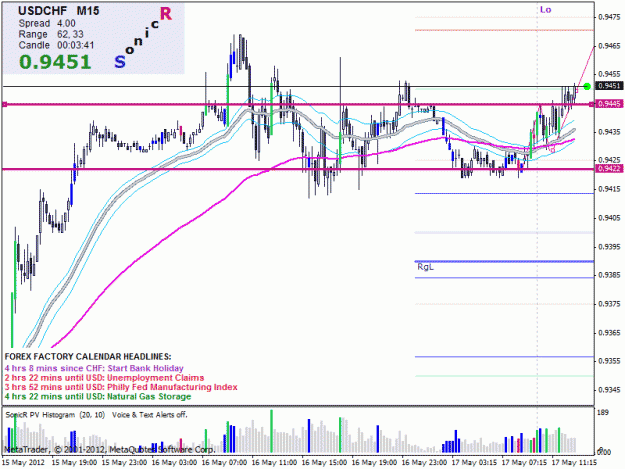This screenshot has height=469, width=625.
Task: Click the 0.9475 price scale value
Action: pyautogui.click(x=610, y=17)
